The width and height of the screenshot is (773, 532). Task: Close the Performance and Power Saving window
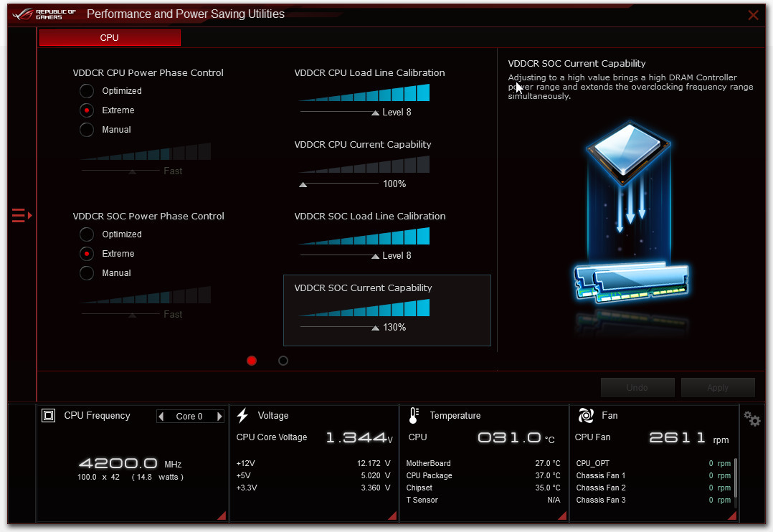(x=753, y=15)
